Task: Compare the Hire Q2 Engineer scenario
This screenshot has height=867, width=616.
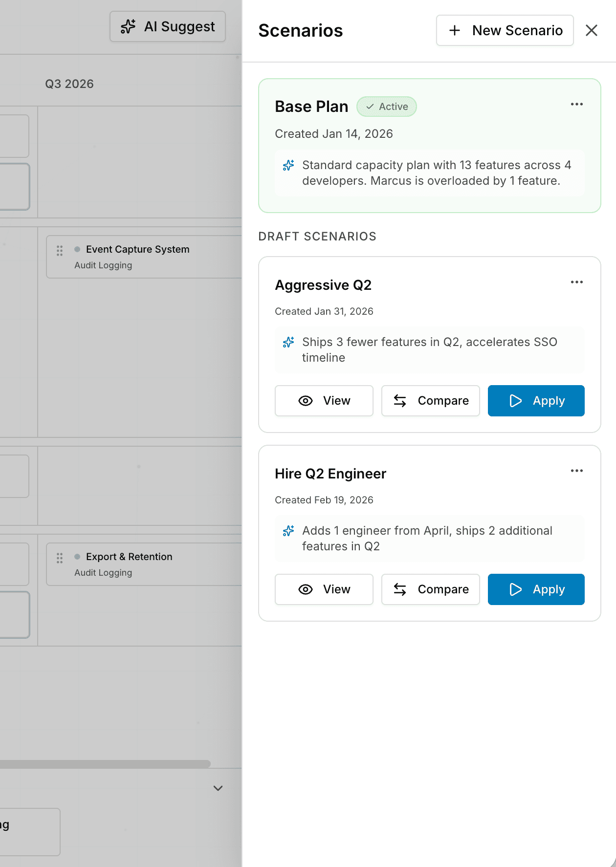Action: (430, 589)
